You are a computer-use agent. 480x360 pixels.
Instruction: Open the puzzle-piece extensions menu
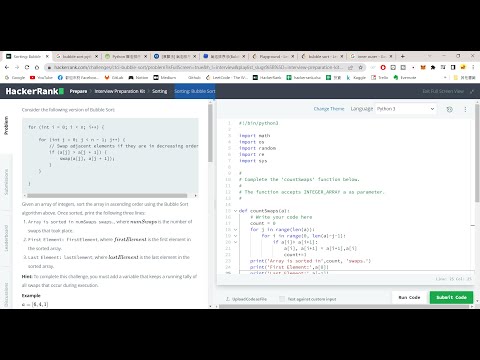click(433, 67)
